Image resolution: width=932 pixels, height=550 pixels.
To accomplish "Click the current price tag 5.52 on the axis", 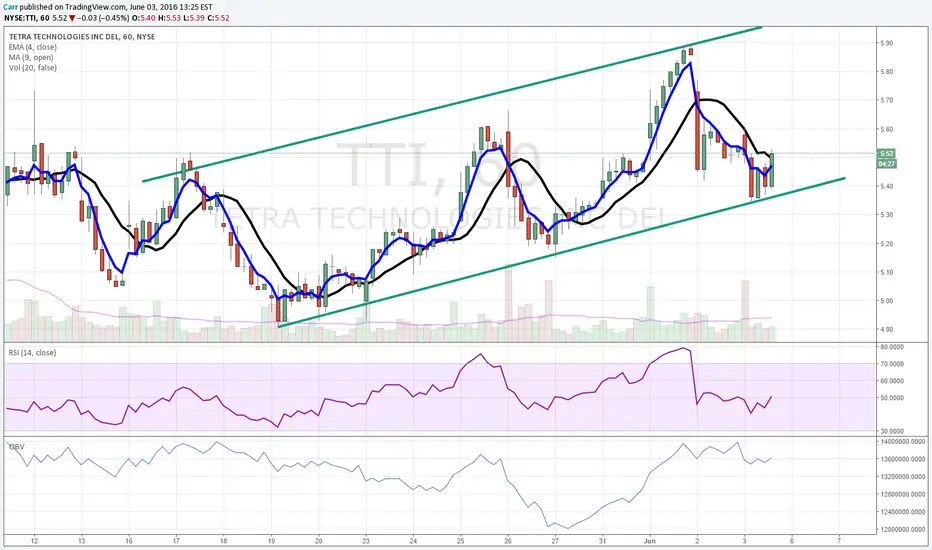I will (887, 153).
